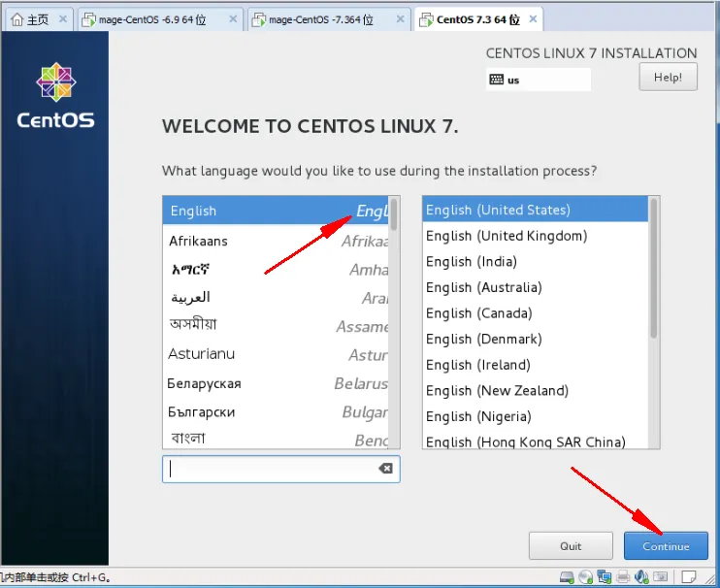
Task: Click the us keyboard layout indicator
Action: 539,80
